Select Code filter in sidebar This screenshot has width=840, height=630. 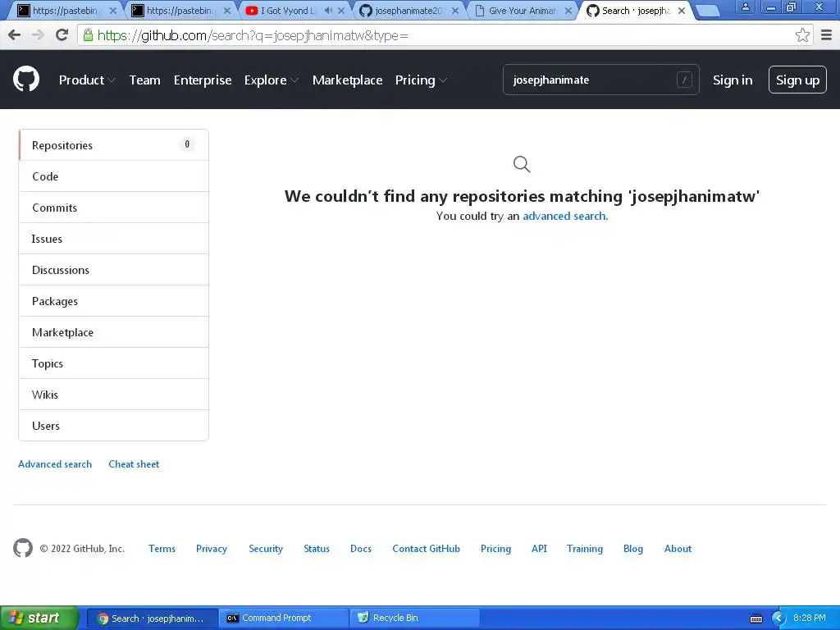(x=113, y=176)
